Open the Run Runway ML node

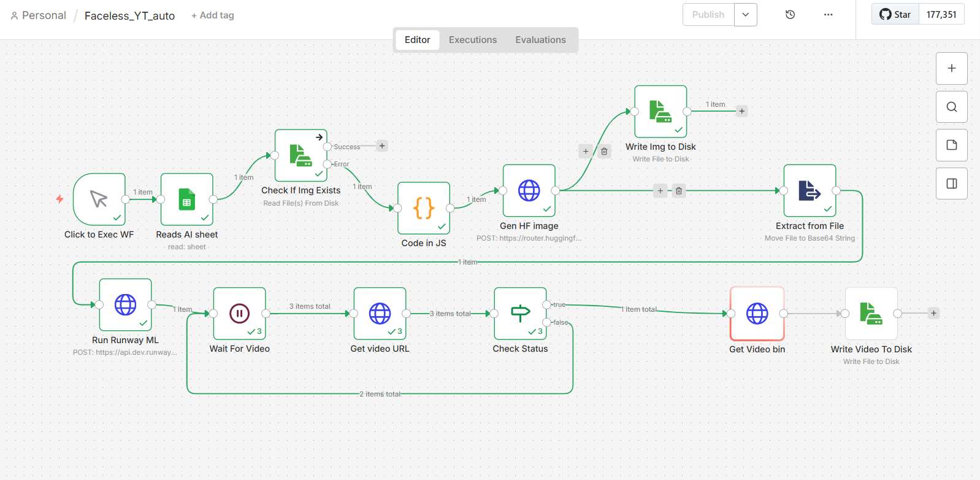[126, 305]
